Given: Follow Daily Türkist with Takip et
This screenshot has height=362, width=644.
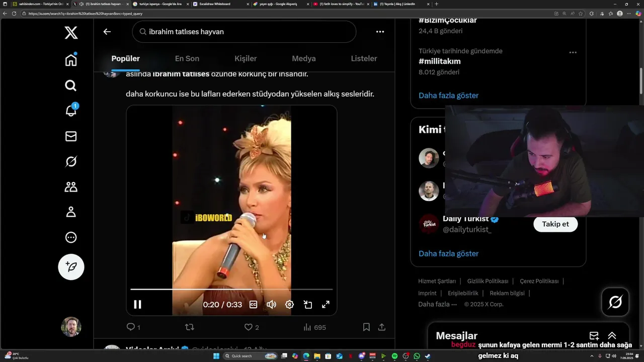Looking at the screenshot, I should click(555, 224).
